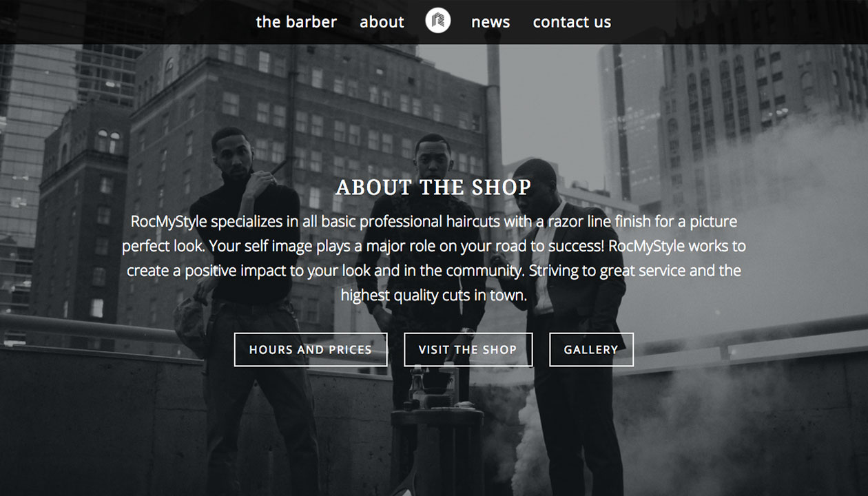View the GALLERY button
Screen dimensions: 868x496
pos(591,350)
